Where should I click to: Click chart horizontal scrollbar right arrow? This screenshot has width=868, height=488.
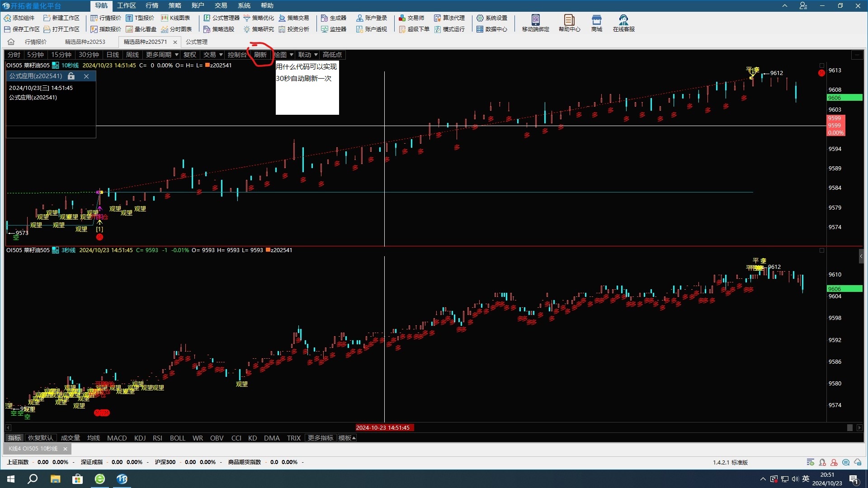point(859,427)
